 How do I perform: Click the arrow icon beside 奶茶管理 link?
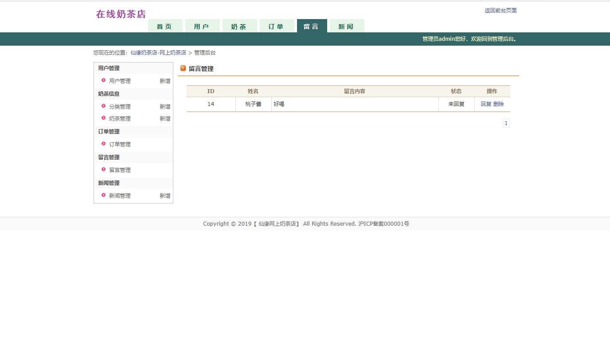(x=103, y=118)
